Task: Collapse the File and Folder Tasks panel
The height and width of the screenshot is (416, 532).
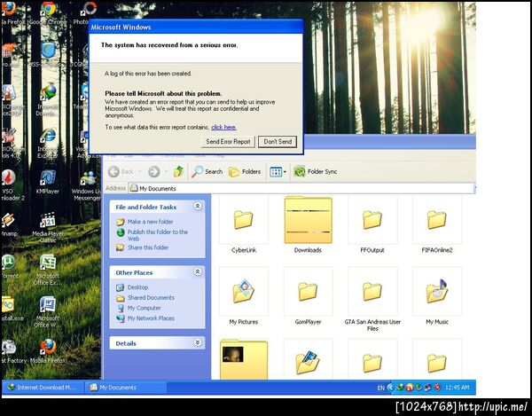Action: click(x=198, y=207)
